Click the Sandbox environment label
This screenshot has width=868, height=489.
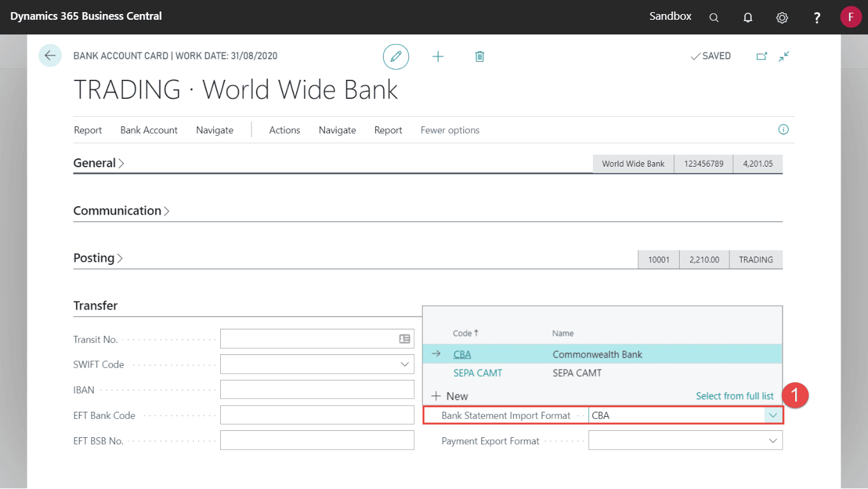670,17
